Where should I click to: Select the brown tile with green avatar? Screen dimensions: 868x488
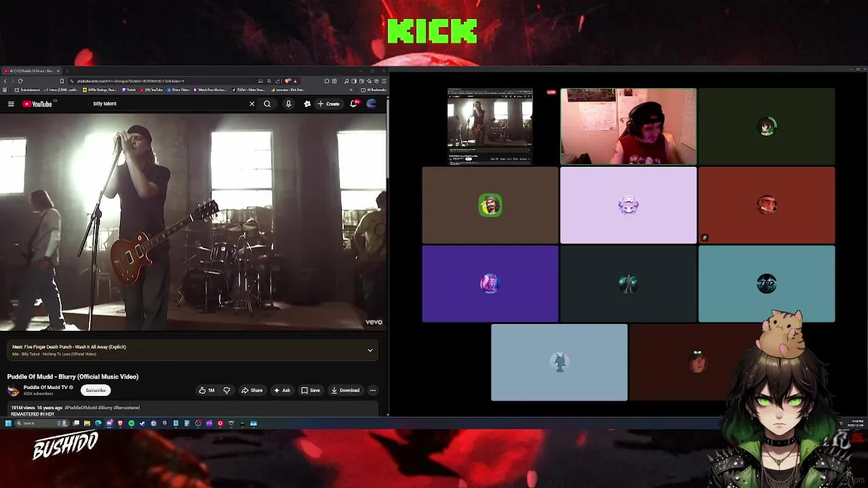point(490,205)
